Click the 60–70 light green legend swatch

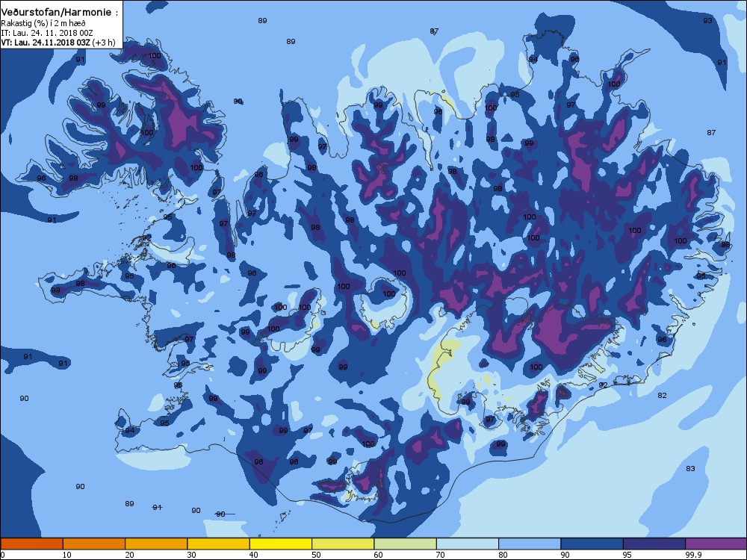[406, 544]
